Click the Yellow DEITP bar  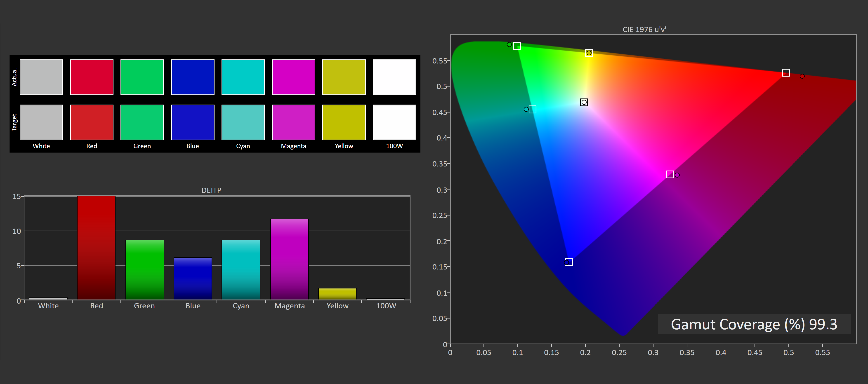(x=337, y=294)
